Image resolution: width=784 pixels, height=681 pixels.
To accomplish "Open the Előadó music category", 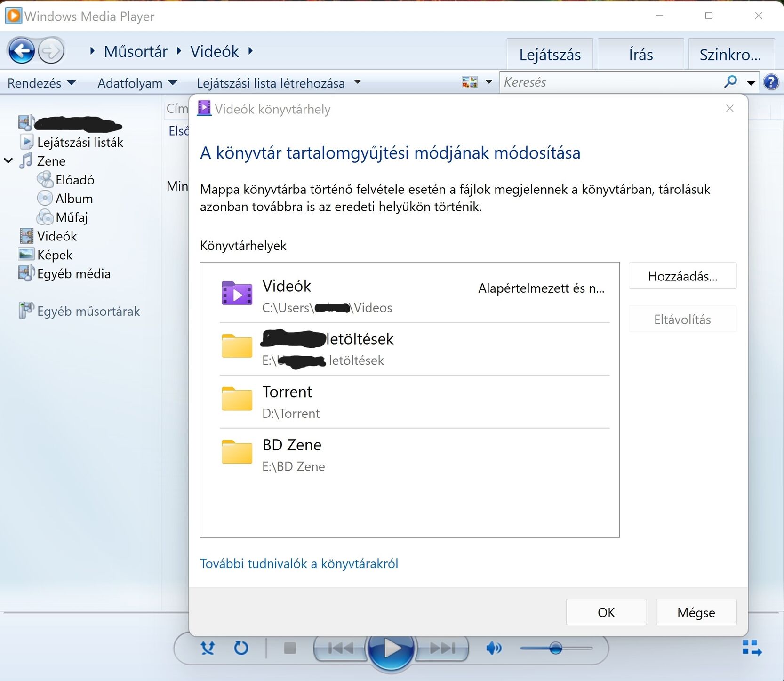I will (75, 180).
